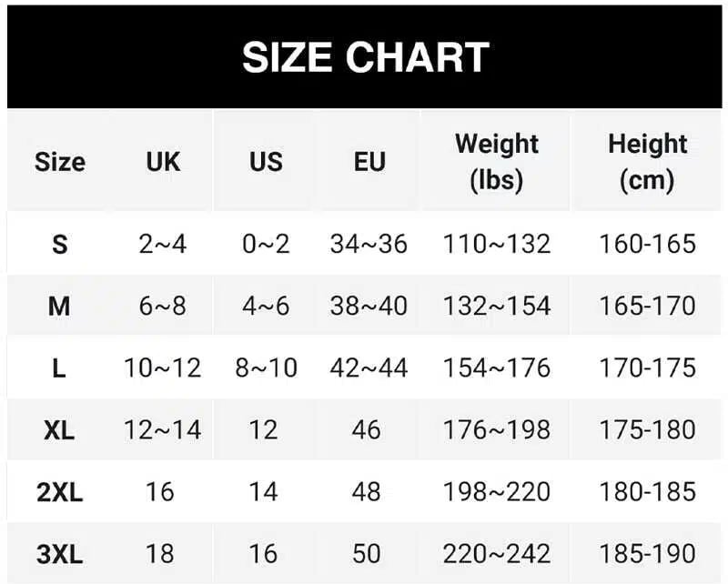Click the Height (cm) column header
728x584 pixels.
(647, 162)
